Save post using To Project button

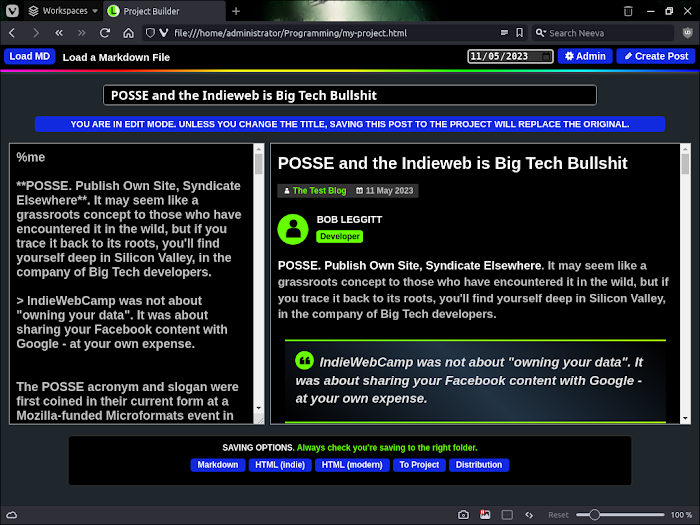tap(419, 465)
